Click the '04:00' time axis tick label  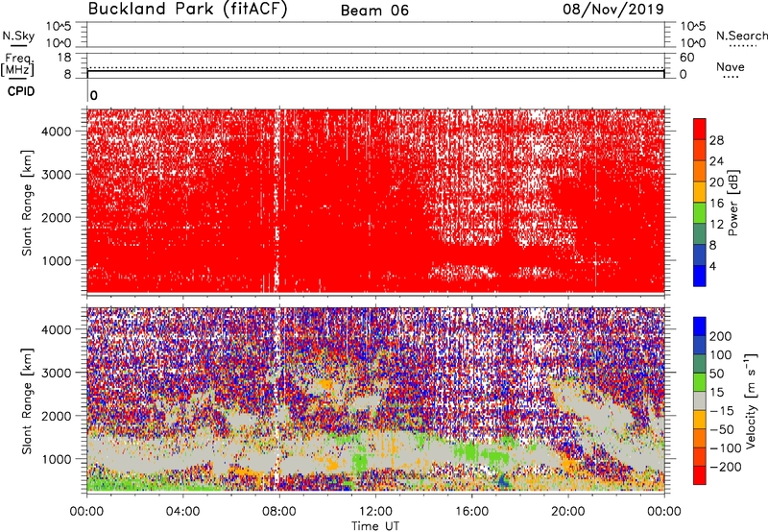[x=182, y=511]
